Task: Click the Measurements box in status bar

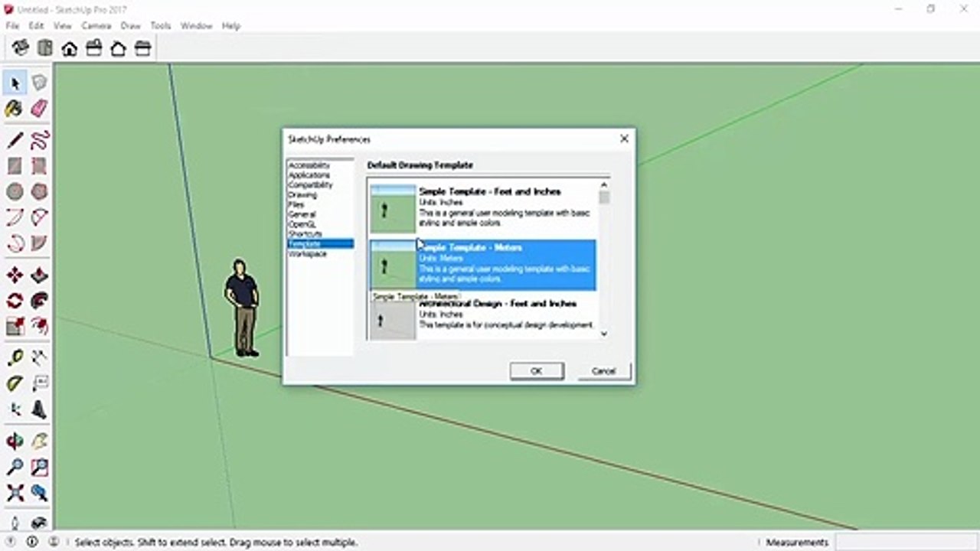Action: [x=906, y=542]
